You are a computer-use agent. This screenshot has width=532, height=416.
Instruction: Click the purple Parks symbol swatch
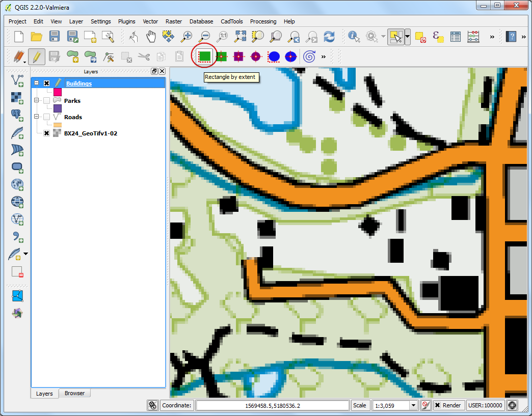[x=58, y=108]
